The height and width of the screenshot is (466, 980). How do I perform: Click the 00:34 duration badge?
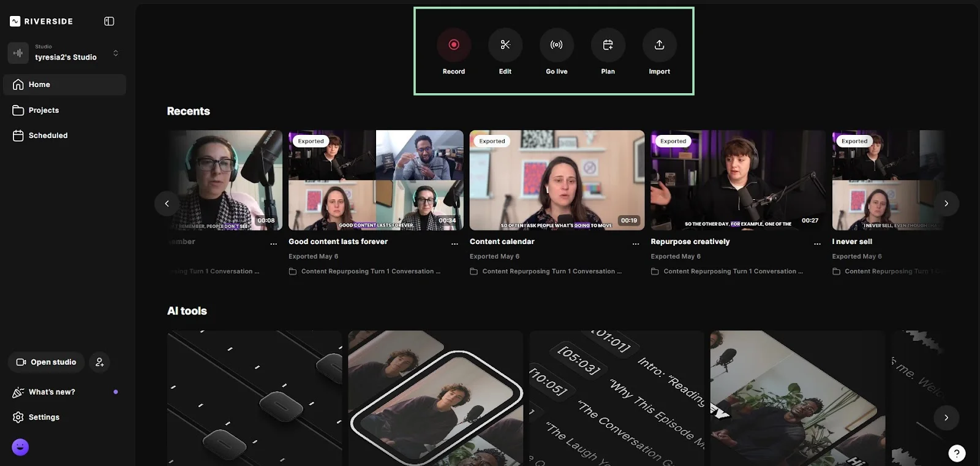[447, 220]
